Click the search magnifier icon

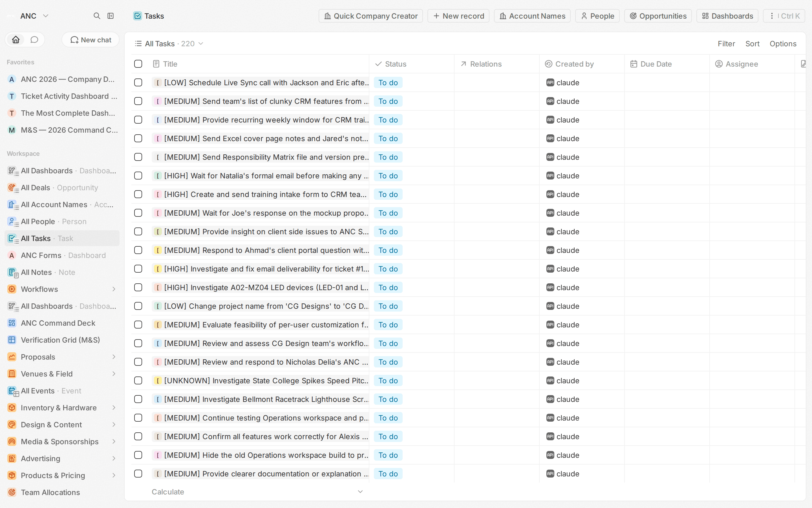coord(97,16)
